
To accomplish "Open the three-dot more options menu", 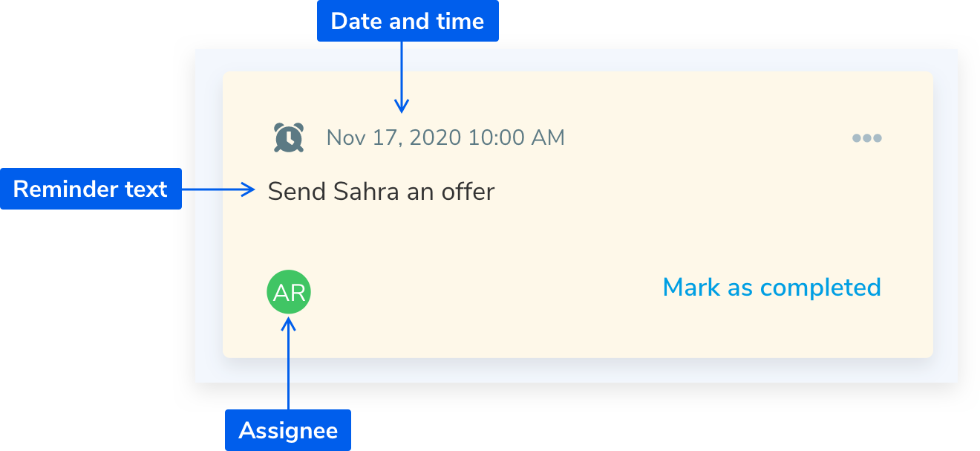I will [x=866, y=138].
